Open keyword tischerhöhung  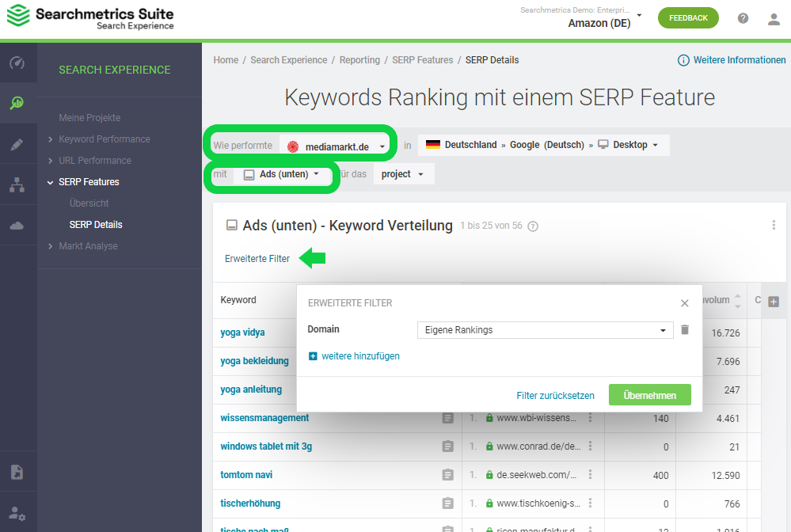250,503
